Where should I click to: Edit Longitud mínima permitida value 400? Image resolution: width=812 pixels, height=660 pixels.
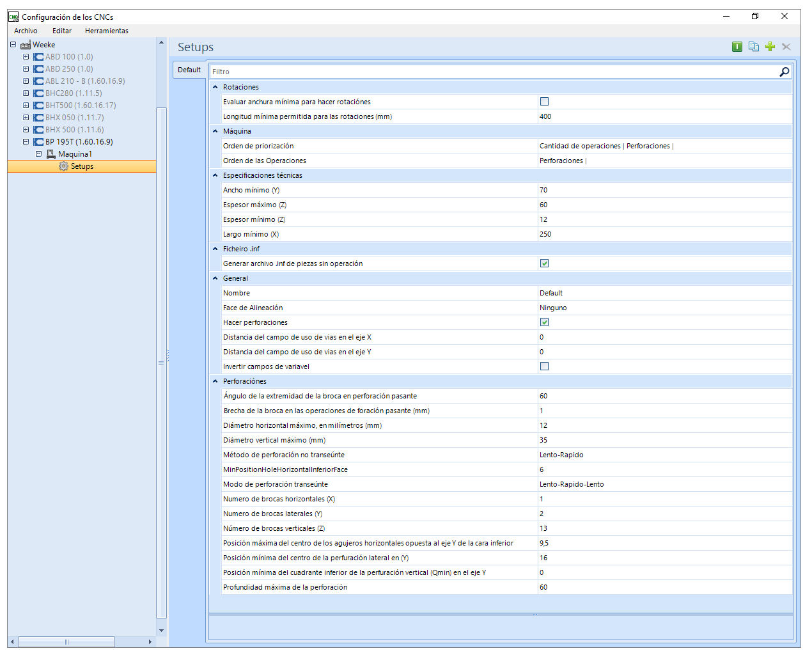pyautogui.click(x=665, y=116)
